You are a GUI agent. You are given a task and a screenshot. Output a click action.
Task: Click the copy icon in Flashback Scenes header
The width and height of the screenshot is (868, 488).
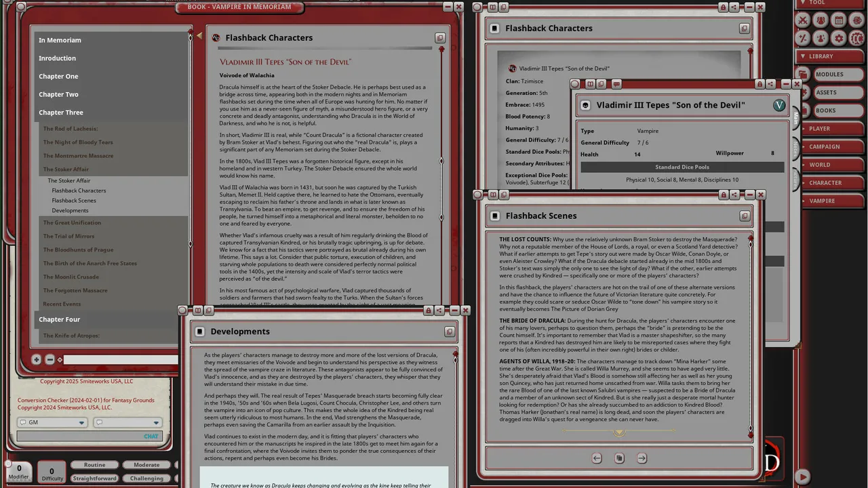click(745, 216)
